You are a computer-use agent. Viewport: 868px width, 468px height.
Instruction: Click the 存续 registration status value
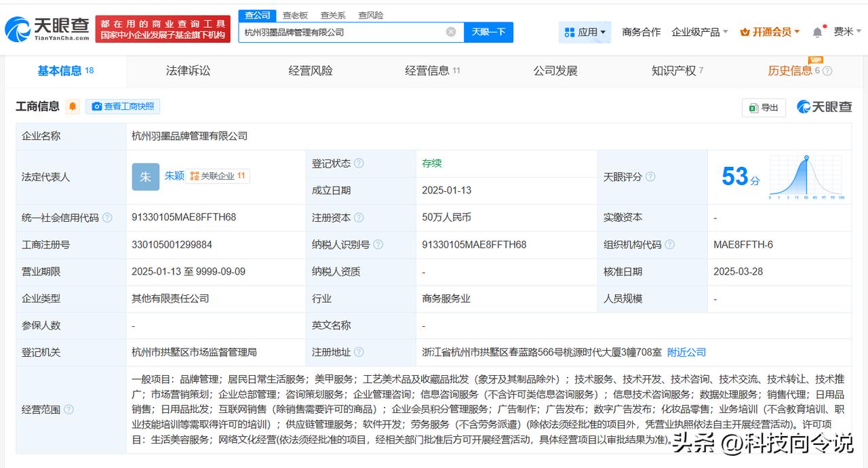[x=431, y=163]
